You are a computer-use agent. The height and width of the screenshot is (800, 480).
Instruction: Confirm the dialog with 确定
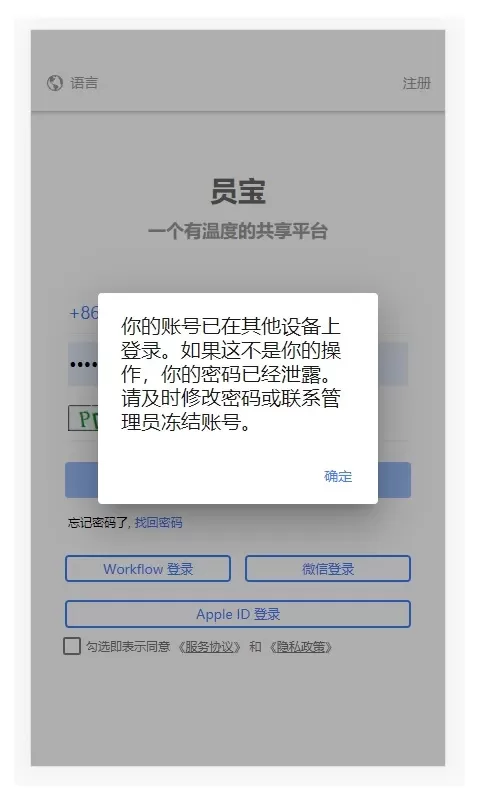(x=338, y=476)
